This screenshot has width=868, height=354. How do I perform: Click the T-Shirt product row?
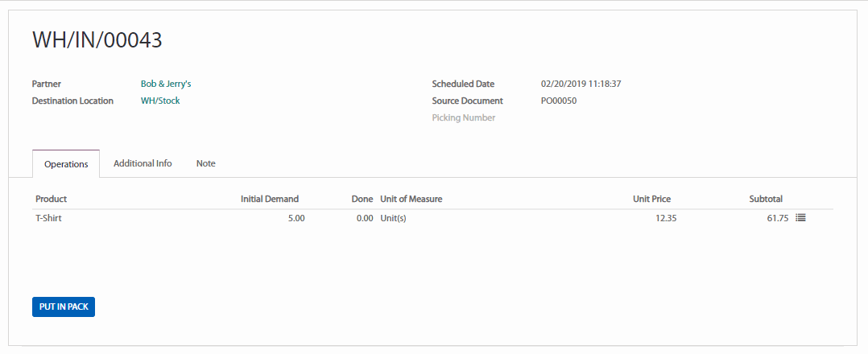49,218
